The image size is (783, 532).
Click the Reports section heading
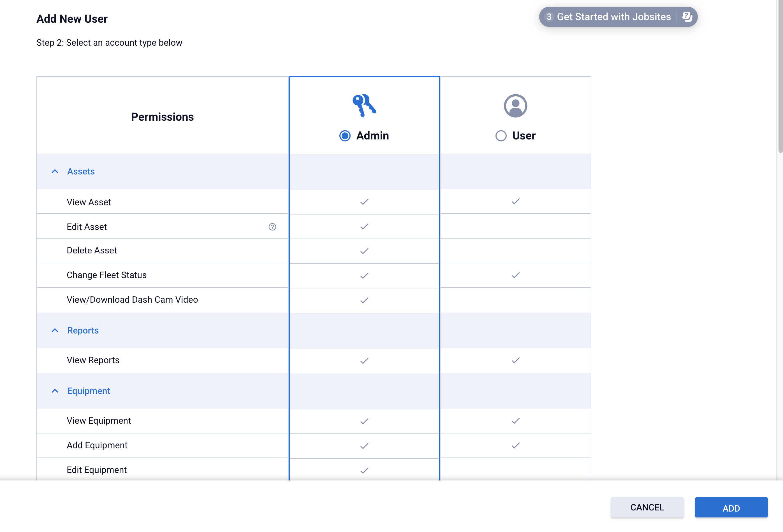[x=83, y=330]
